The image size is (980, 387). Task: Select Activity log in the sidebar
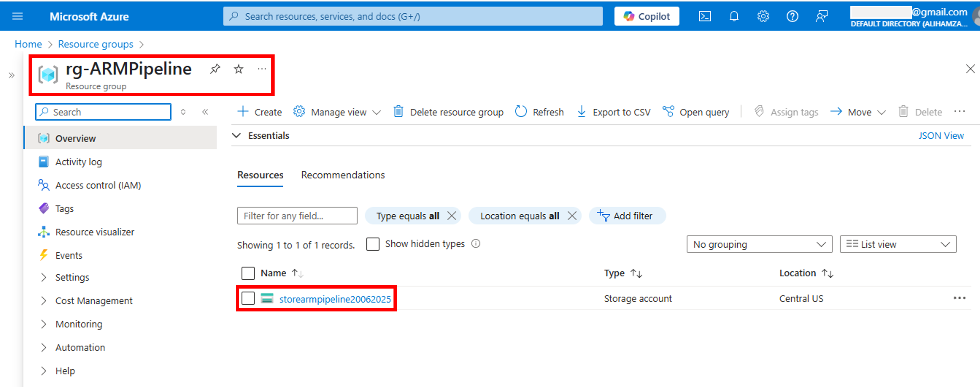click(78, 162)
